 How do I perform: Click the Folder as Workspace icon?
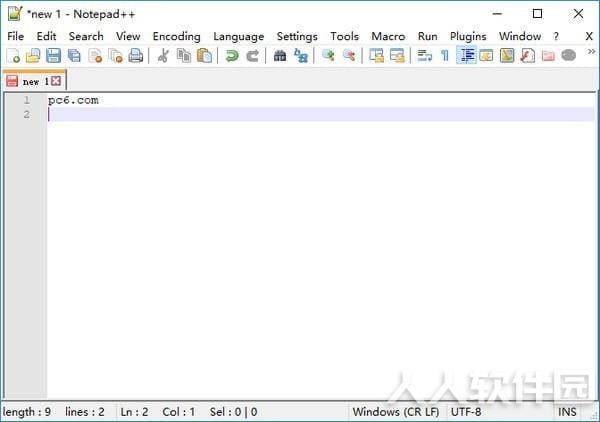548,56
